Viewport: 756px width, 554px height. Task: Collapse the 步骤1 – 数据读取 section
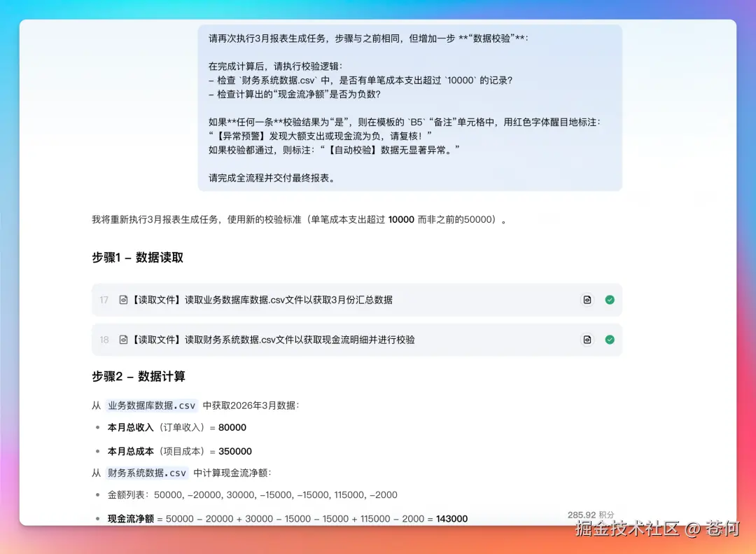pos(136,257)
